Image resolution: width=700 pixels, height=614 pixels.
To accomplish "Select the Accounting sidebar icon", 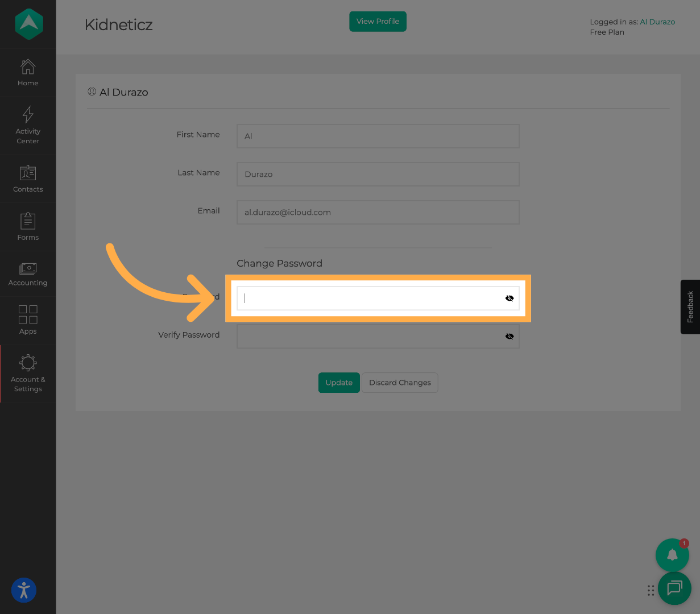I will point(27,268).
